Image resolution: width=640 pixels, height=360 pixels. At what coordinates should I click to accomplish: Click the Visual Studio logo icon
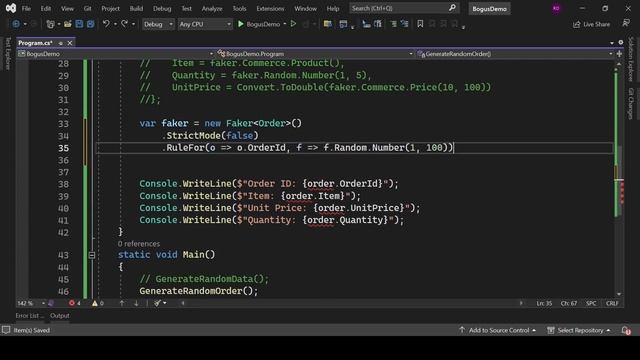tap(11, 8)
